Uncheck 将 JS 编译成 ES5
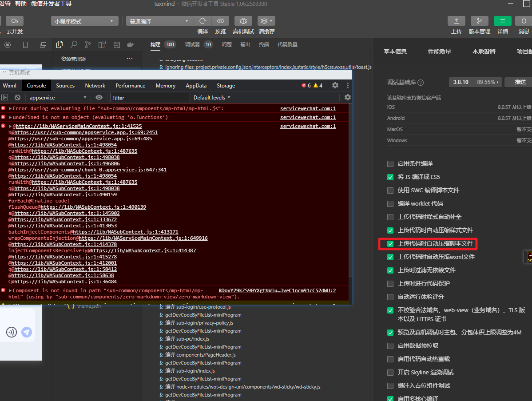Screen dimensions: 532x401 tap(390, 177)
